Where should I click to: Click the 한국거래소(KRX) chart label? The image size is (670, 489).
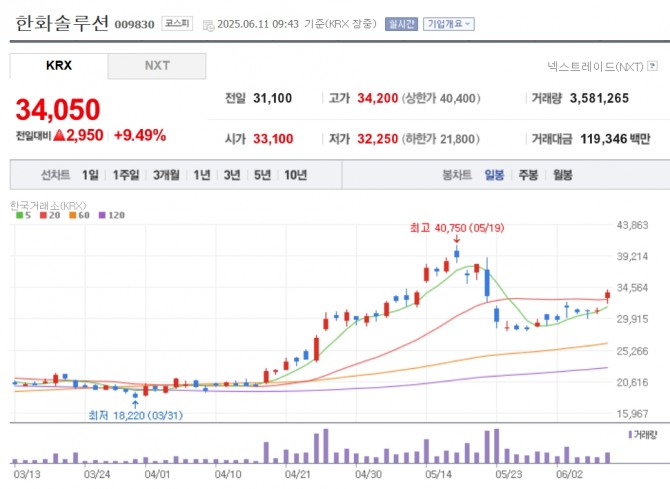click(x=48, y=206)
